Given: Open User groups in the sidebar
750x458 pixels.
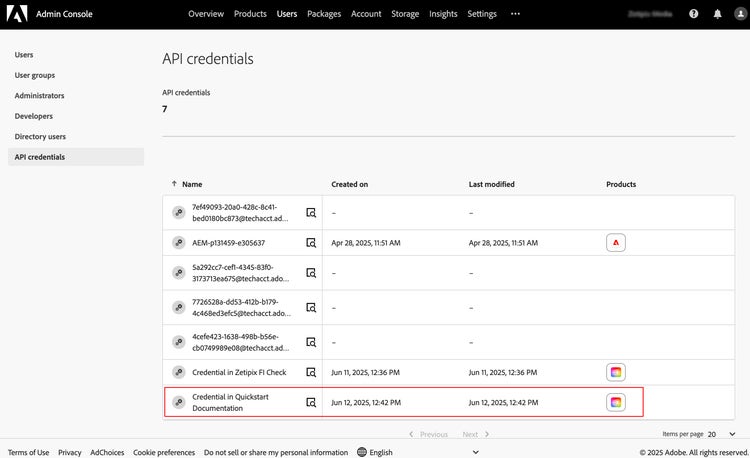Looking at the screenshot, I should click(35, 75).
